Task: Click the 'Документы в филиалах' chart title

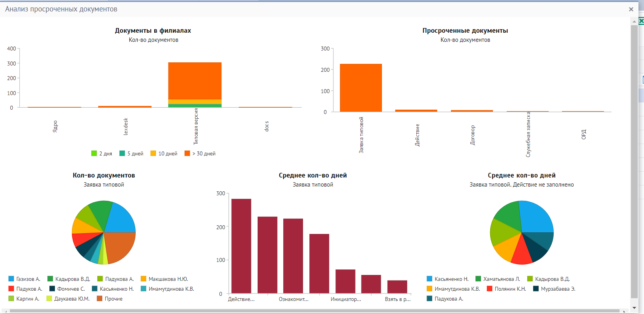Action: tap(153, 30)
